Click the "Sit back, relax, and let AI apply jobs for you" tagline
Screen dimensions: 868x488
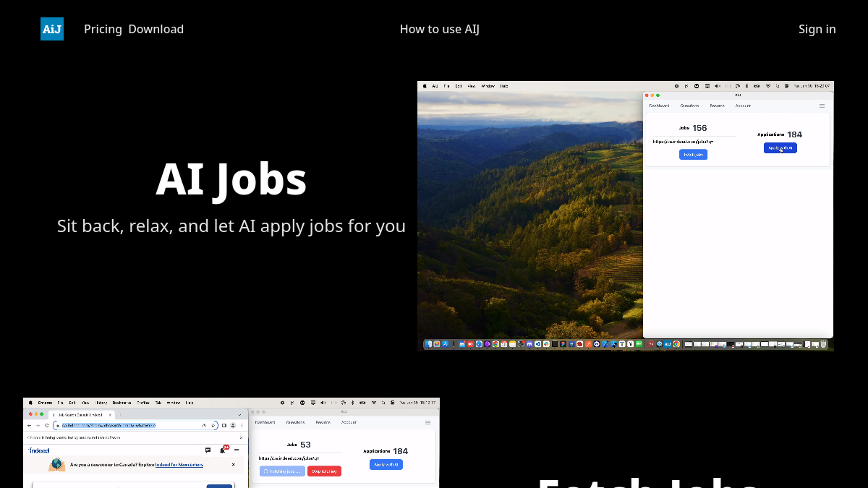[x=231, y=226]
